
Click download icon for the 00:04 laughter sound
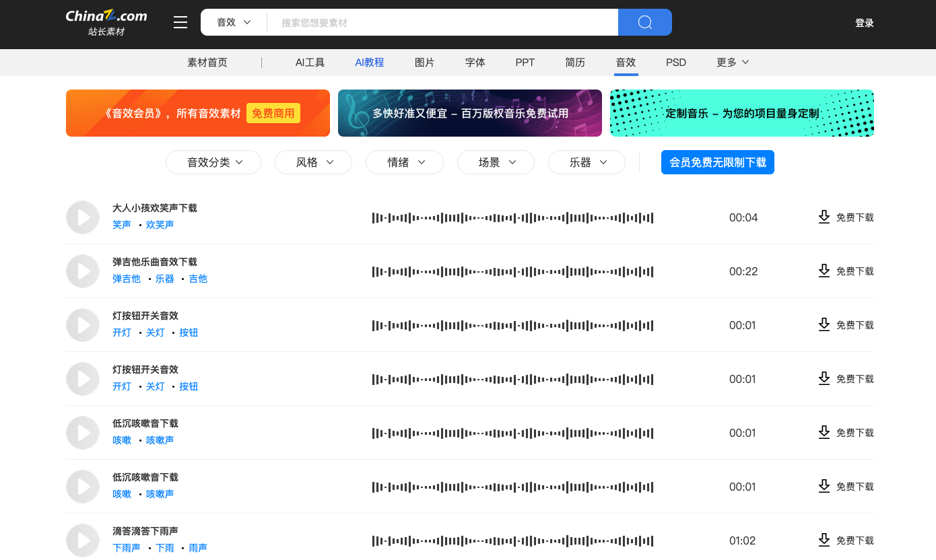pyautogui.click(x=824, y=217)
